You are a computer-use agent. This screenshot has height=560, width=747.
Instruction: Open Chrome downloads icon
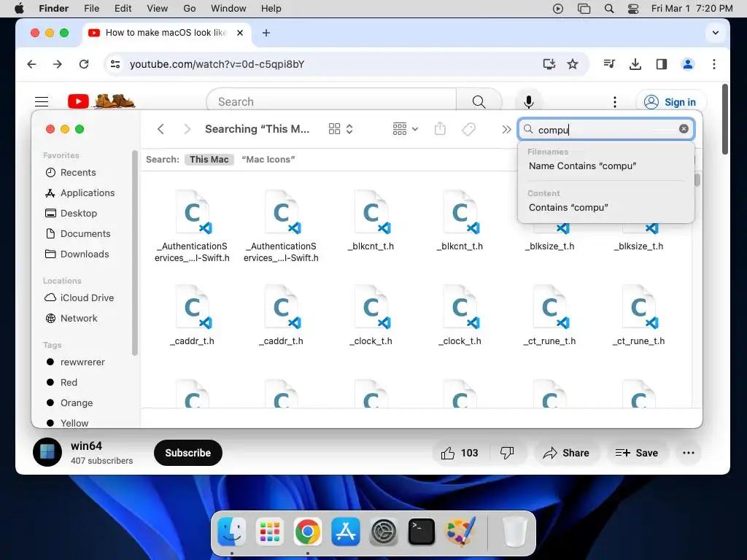pos(635,64)
